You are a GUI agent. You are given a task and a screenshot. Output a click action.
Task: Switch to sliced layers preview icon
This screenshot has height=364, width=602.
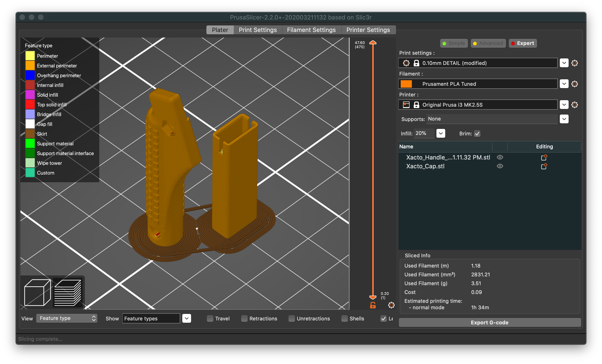coord(68,292)
